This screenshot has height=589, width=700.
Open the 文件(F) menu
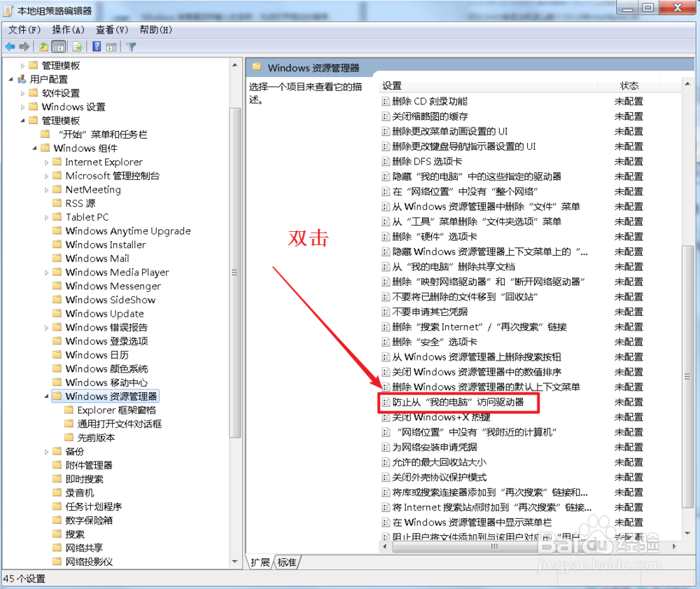click(24, 29)
